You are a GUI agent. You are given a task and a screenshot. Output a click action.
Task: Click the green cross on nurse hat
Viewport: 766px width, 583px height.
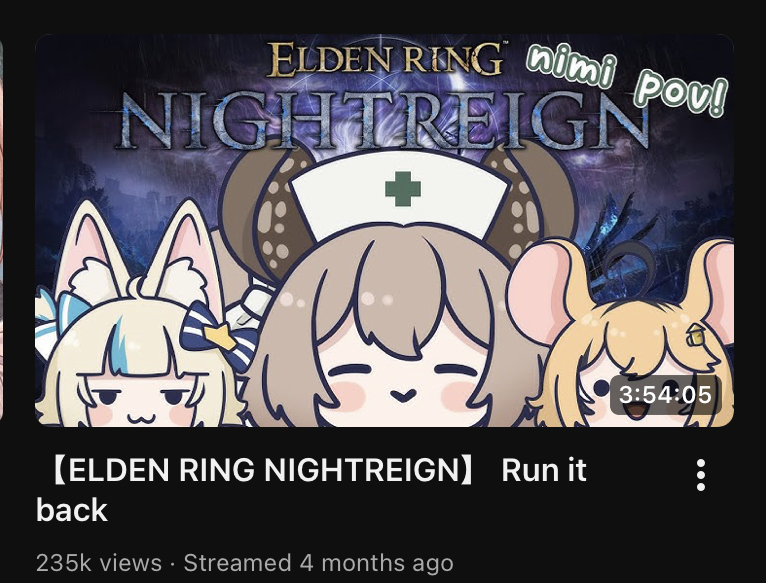click(x=403, y=189)
